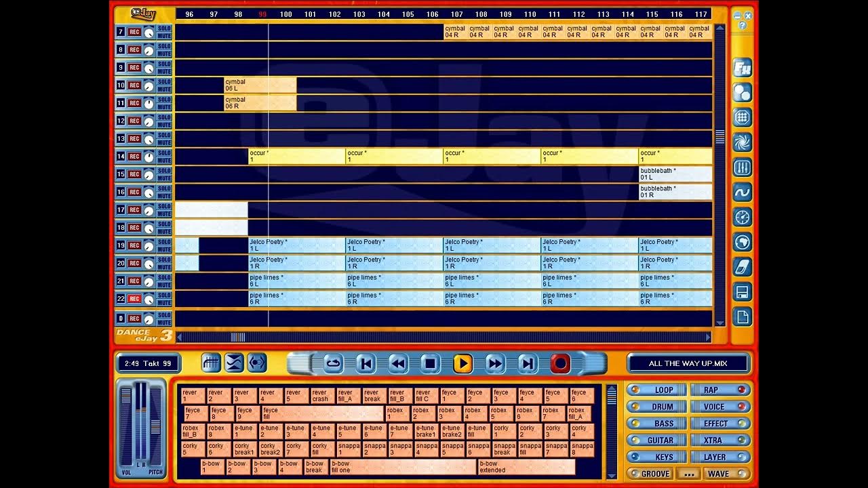
Task: Rewind the song
Action: [x=398, y=364]
